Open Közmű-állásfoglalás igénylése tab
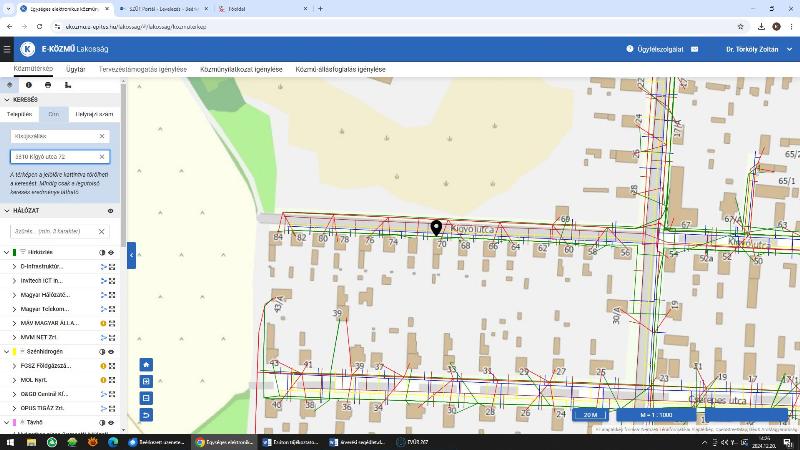The image size is (800, 450). point(340,69)
